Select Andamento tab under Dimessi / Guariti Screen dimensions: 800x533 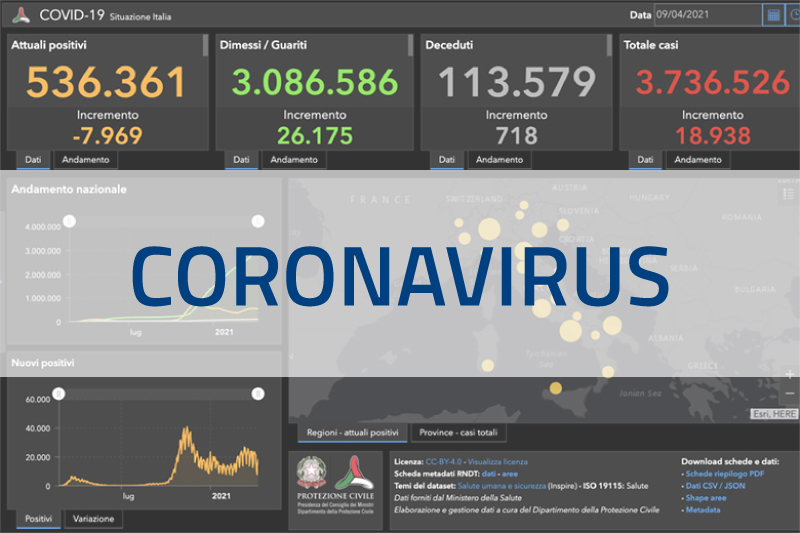point(294,160)
